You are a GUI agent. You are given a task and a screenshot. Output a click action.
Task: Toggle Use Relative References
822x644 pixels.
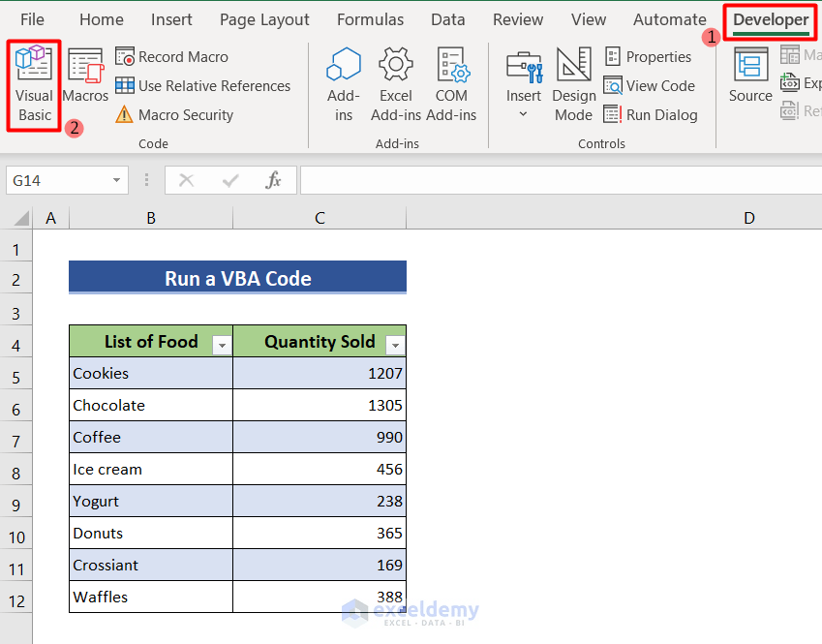pyautogui.click(x=204, y=85)
